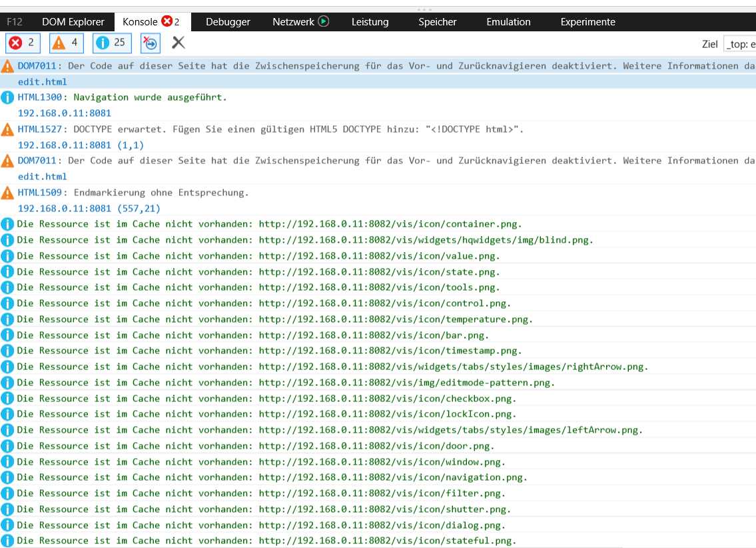Open the first edit.html source link
The height and width of the screenshot is (548, 756).
(x=42, y=82)
